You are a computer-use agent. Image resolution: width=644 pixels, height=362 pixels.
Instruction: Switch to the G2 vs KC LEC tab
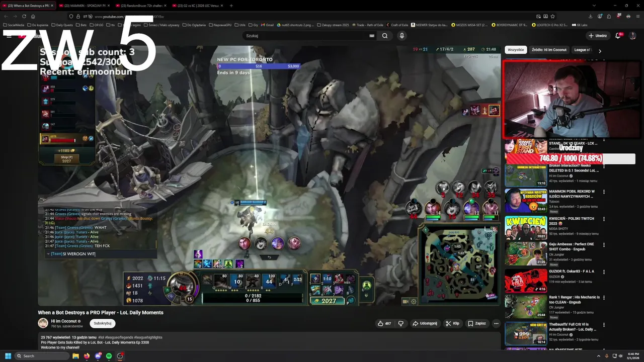(198, 6)
